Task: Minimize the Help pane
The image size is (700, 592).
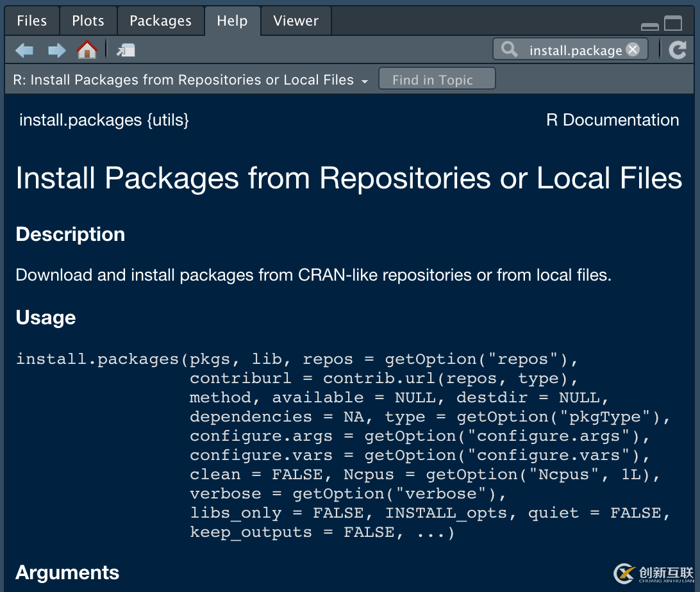Action: (x=649, y=26)
